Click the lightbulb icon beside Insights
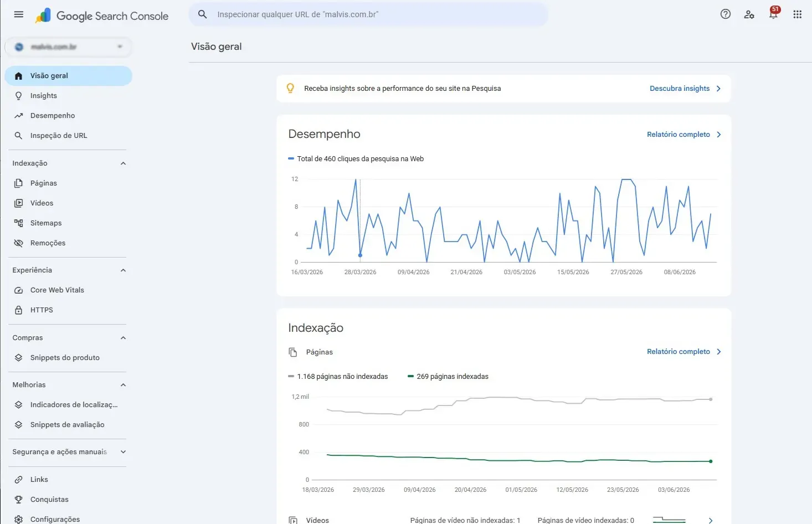 pyautogui.click(x=18, y=96)
